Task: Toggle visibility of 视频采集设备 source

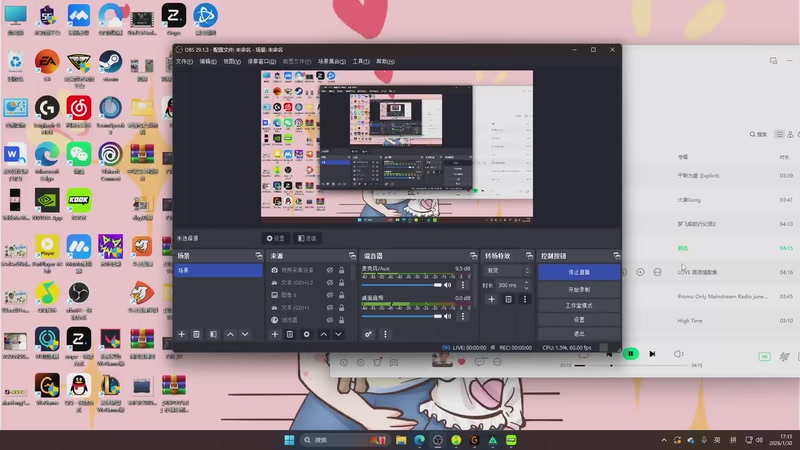Action: click(330, 270)
